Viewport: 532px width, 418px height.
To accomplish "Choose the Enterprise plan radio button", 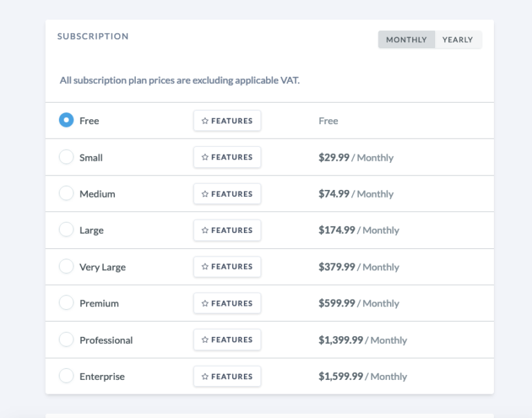I will (66, 376).
